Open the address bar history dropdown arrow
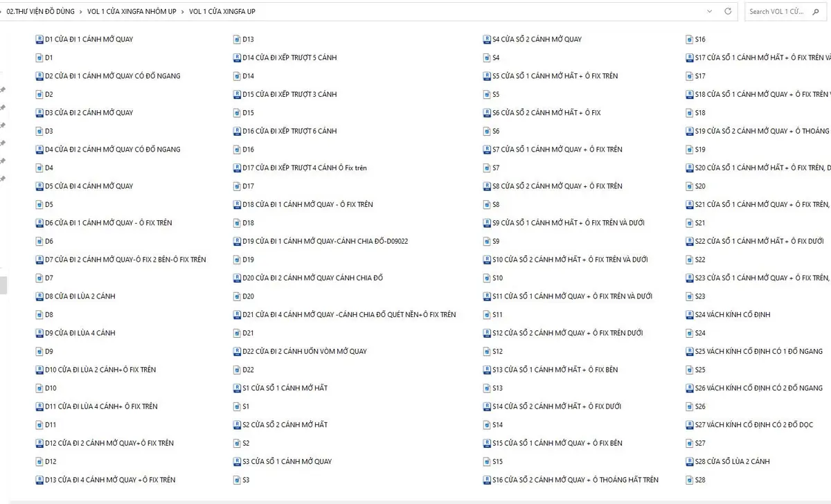831x504 pixels. [710, 12]
